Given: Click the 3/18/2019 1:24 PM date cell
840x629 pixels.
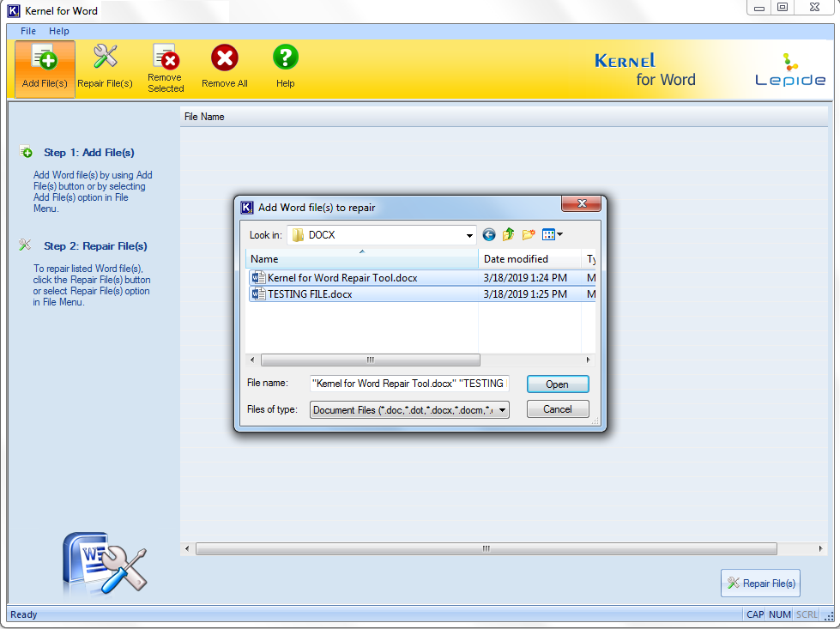Looking at the screenshot, I should [x=525, y=277].
